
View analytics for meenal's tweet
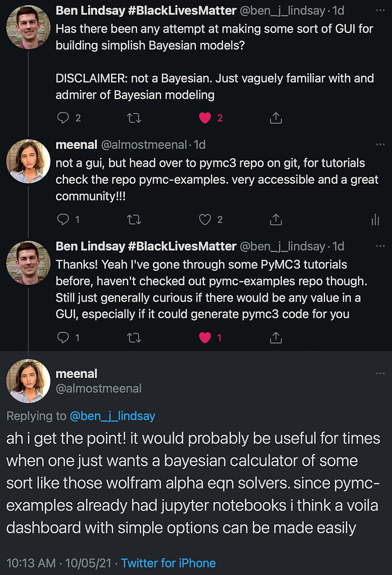(375, 220)
